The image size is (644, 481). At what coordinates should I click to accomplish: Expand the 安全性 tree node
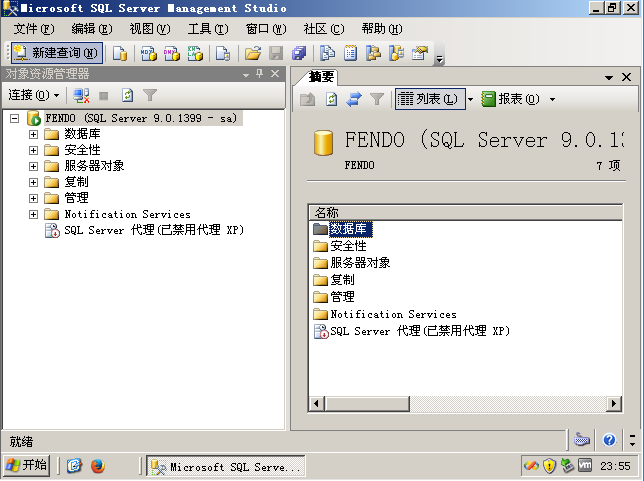(33, 150)
